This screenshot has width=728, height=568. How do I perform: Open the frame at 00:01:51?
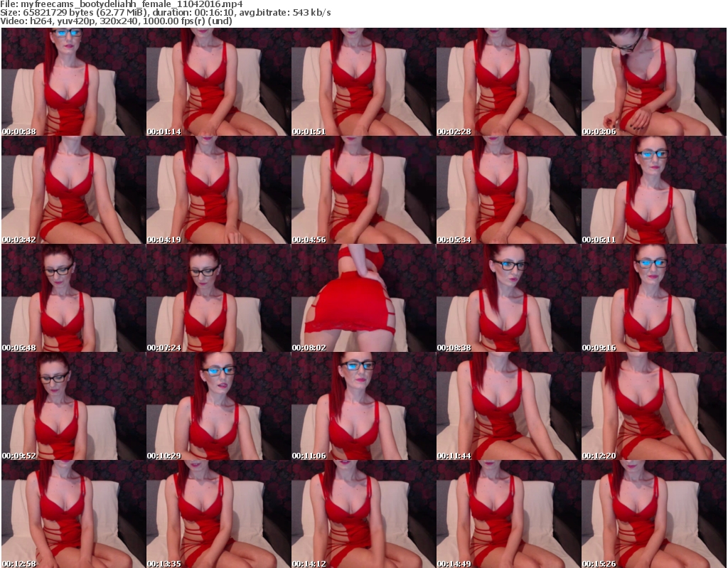tap(363, 82)
